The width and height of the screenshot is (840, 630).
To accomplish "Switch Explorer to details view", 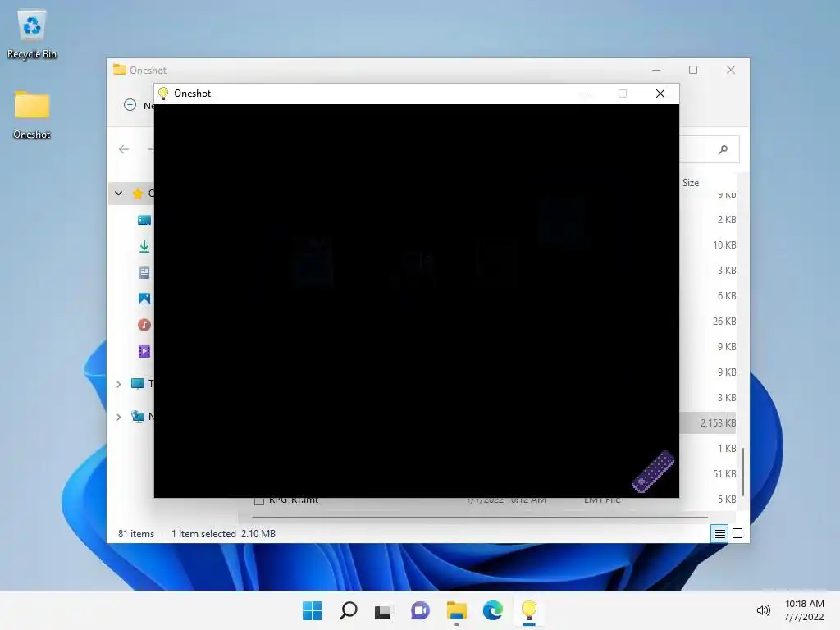I will (x=719, y=533).
